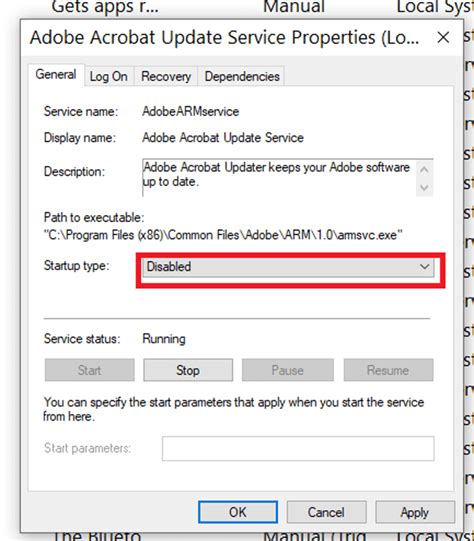Stop the running service
474x541 pixels.
coord(188,370)
